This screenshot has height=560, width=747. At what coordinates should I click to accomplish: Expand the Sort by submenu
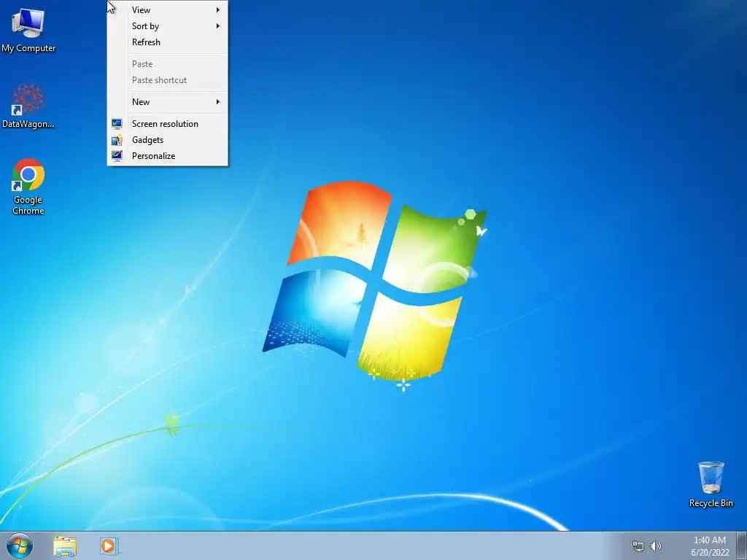[x=168, y=26]
